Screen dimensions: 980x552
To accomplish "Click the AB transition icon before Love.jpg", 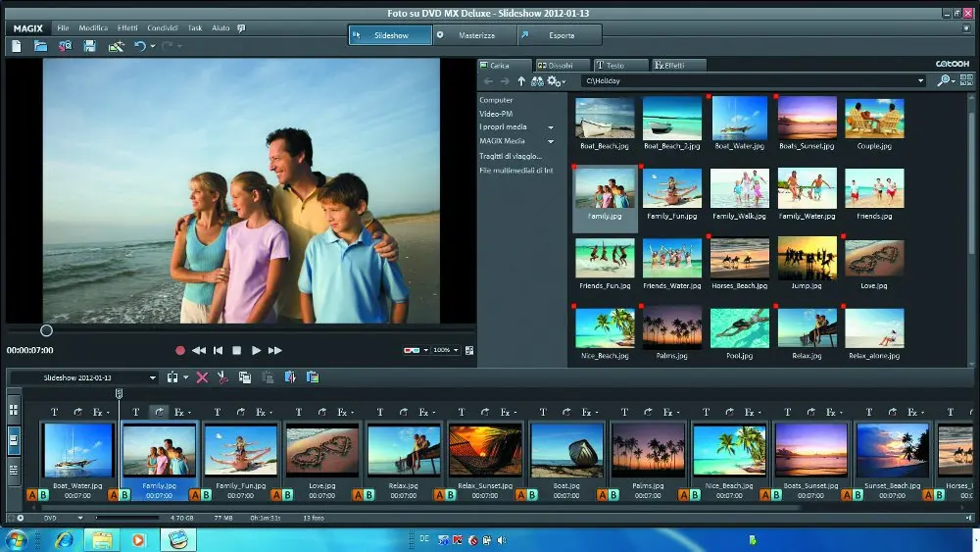I will [x=282, y=495].
